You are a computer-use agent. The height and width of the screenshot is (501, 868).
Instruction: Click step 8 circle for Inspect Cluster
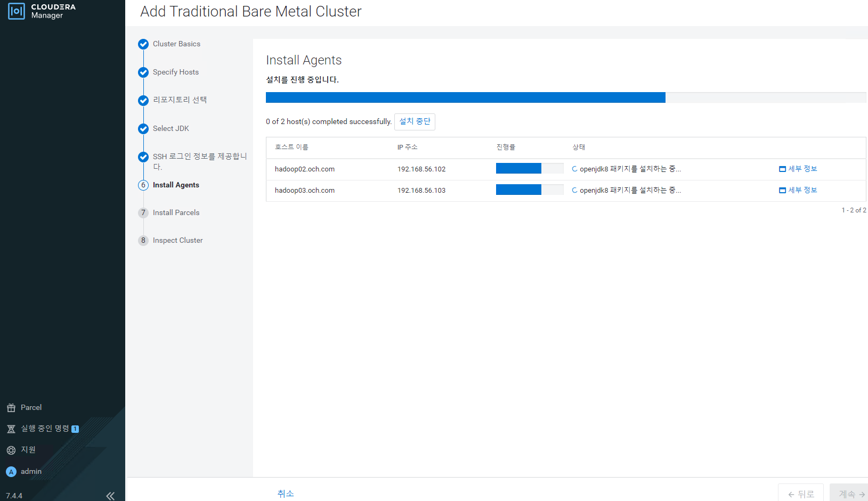pos(143,241)
